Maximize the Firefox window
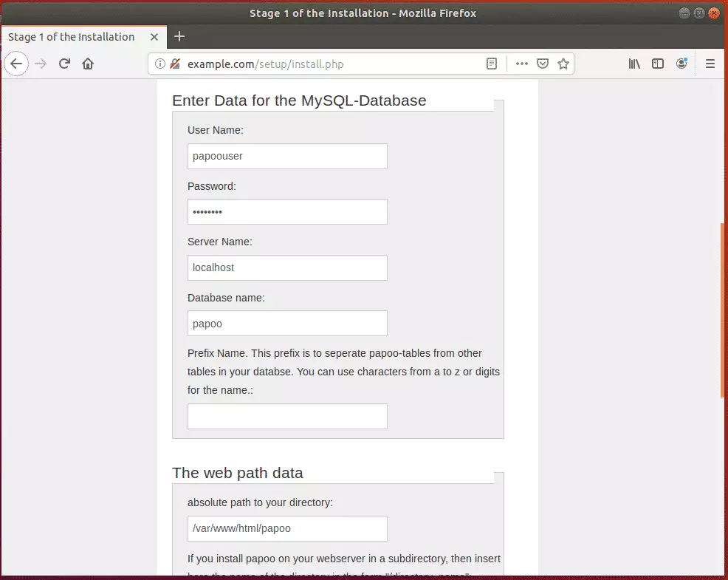The width and height of the screenshot is (728, 580). tap(698, 13)
